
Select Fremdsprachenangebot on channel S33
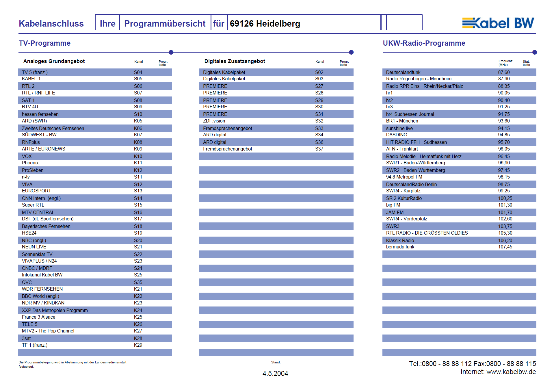click(276, 128)
